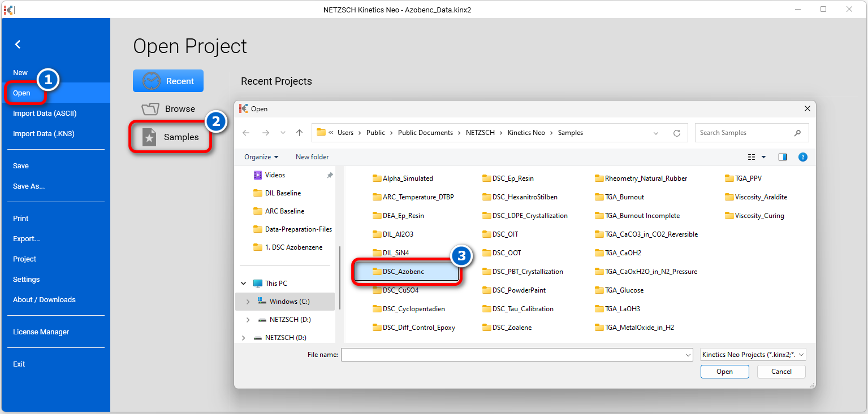Open the TGA_Glucose folder
Screen dimensions: 868x414
coord(619,290)
